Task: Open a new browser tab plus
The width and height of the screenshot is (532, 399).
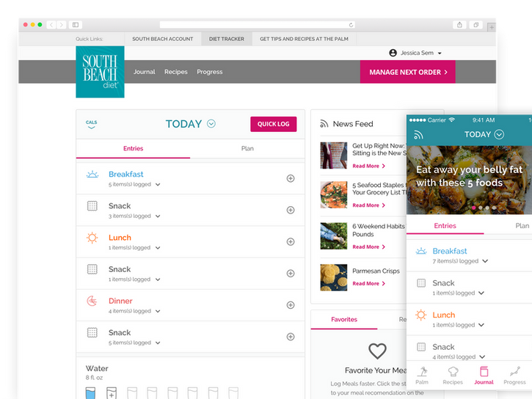Action: pos(492,27)
